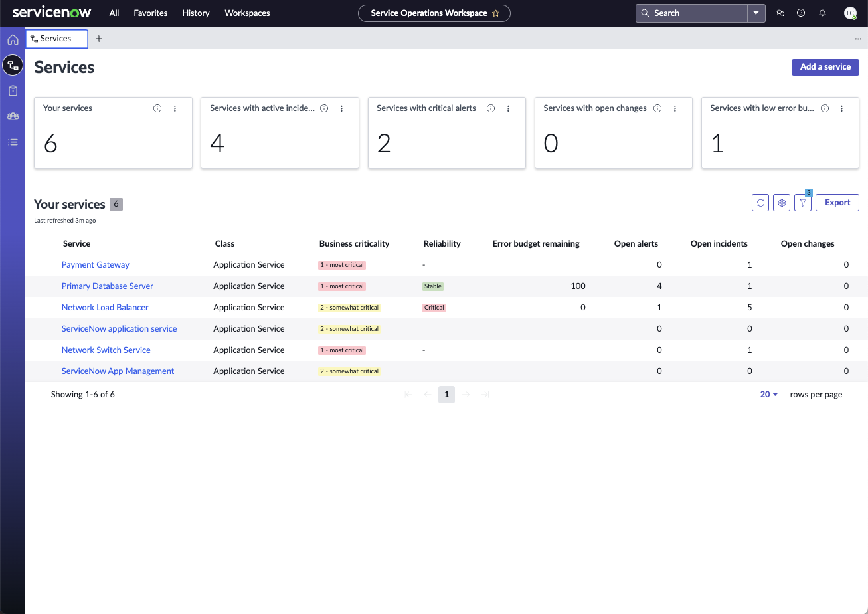Image resolution: width=868 pixels, height=614 pixels.
Task: Click Services with active incidents count 4
Action: (217, 143)
